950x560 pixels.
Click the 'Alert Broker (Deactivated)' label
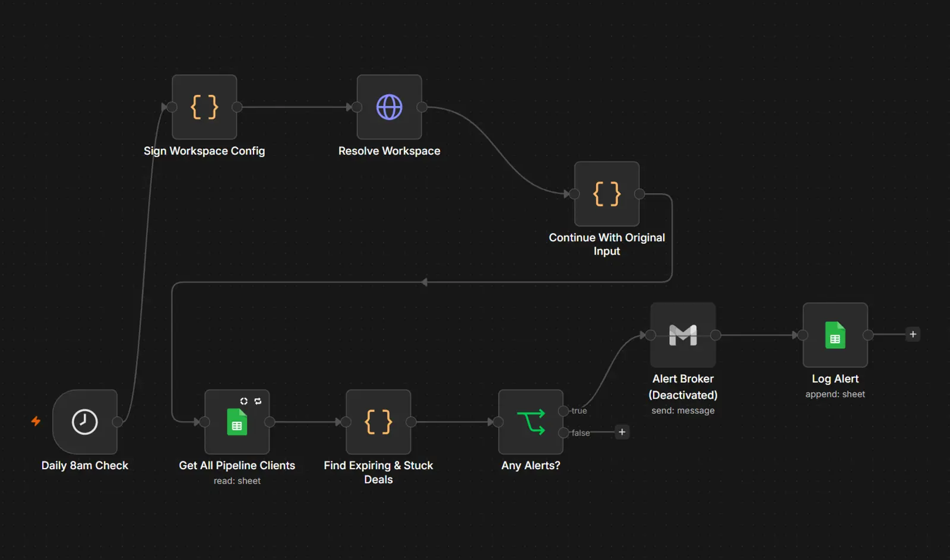coord(683,387)
